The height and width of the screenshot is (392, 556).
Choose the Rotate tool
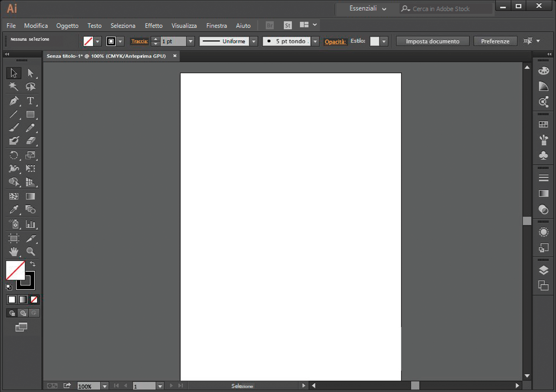tap(14, 155)
